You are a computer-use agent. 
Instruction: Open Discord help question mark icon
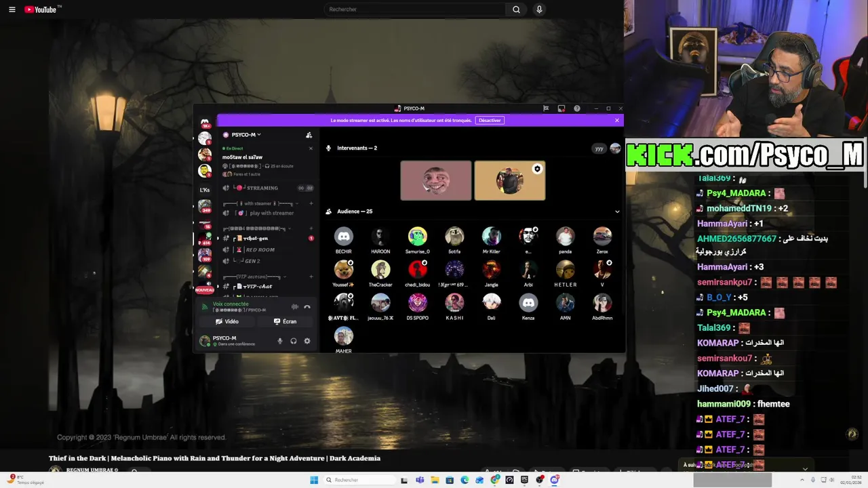click(x=577, y=108)
